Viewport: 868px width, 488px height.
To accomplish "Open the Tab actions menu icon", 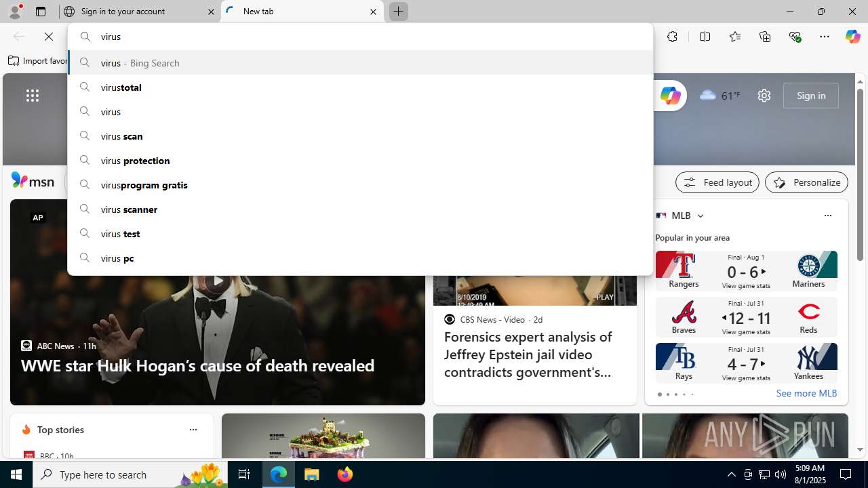I will (40, 12).
